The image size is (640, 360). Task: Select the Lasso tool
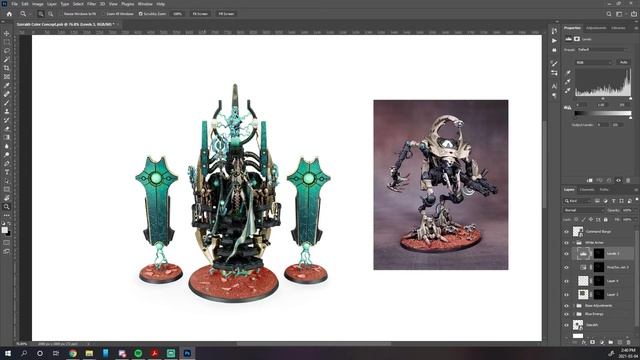7,51
